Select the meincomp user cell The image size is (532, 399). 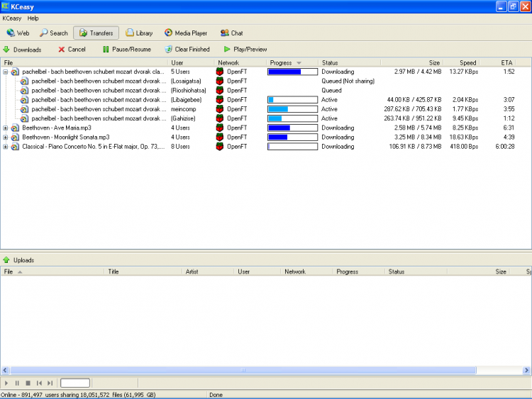184,109
